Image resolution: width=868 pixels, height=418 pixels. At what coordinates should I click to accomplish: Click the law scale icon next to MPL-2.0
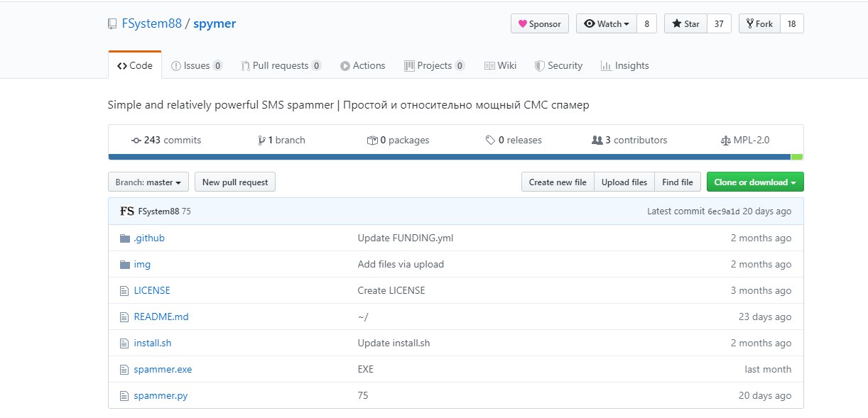tap(725, 141)
